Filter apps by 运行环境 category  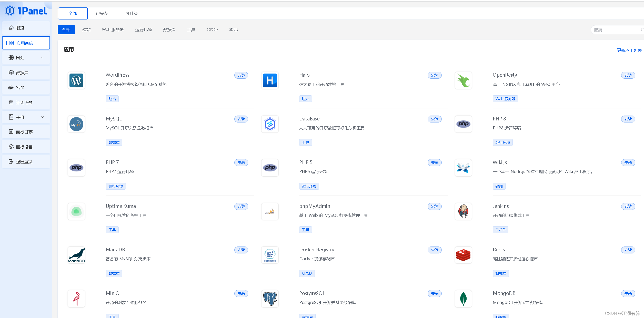coord(144,30)
